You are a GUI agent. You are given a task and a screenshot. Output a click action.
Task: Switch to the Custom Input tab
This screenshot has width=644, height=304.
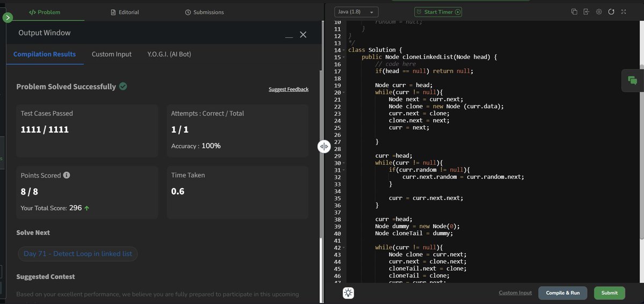[x=112, y=54]
